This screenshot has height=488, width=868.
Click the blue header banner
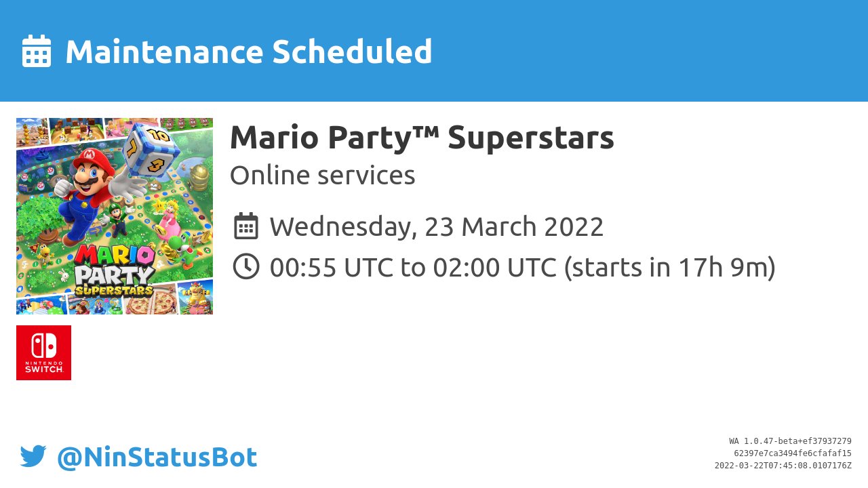click(434, 51)
